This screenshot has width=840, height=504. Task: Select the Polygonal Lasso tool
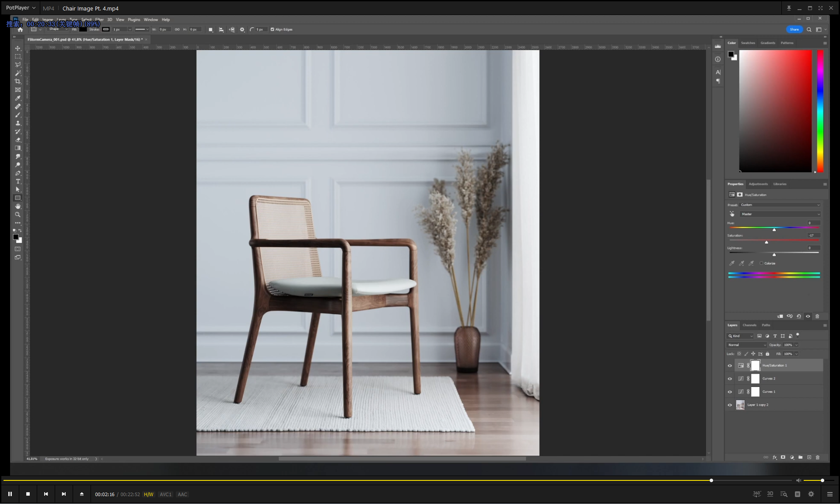pyautogui.click(x=18, y=65)
